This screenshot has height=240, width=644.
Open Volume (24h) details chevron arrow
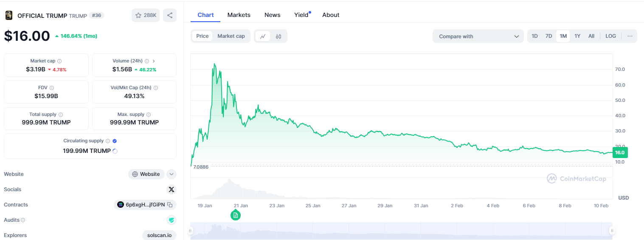tap(154, 61)
